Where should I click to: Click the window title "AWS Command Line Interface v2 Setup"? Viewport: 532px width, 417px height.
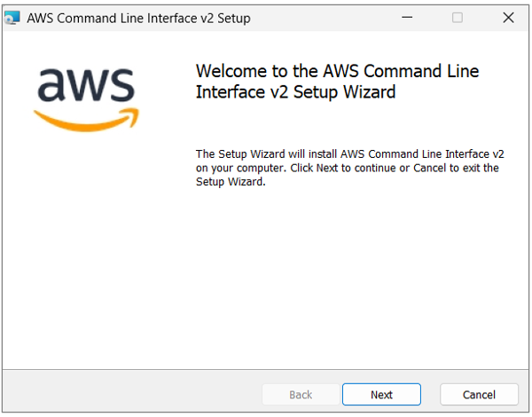pyautogui.click(x=138, y=19)
